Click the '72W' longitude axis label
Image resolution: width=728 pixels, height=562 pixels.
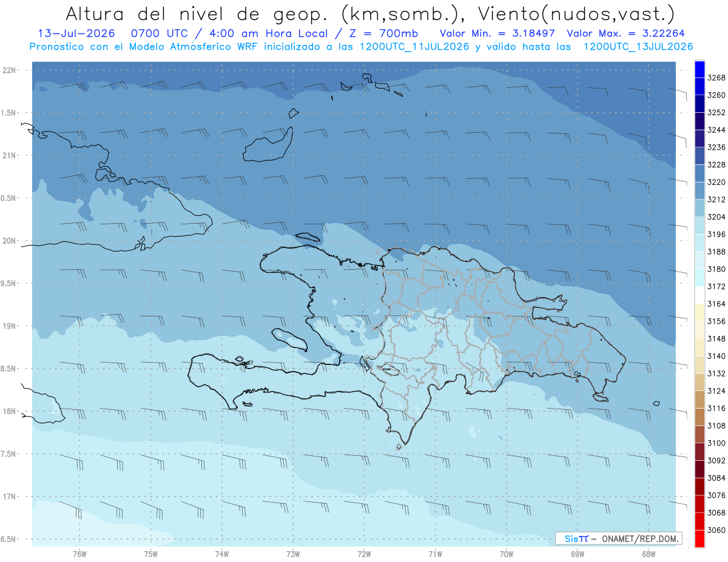click(x=365, y=554)
